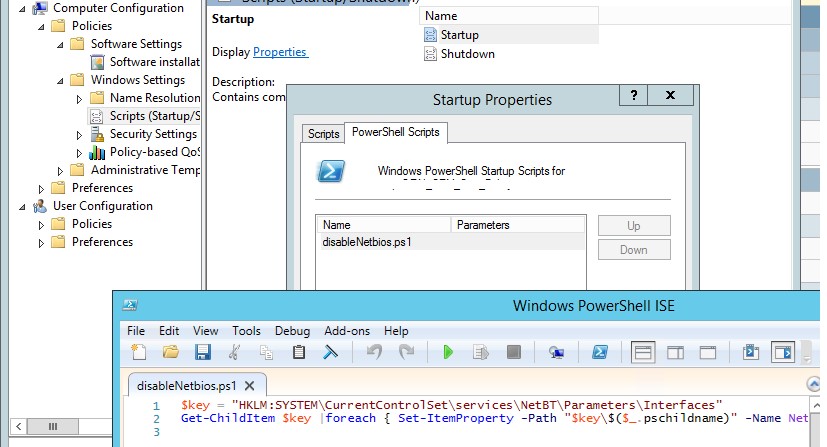Open the Display Properties link
827x447 pixels.
click(x=280, y=52)
